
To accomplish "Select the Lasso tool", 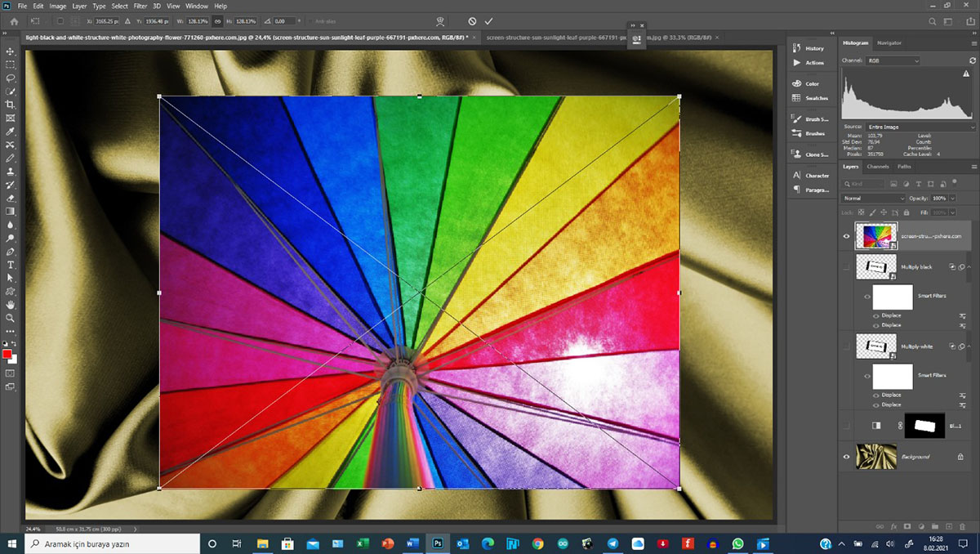I will pos(11,78).
